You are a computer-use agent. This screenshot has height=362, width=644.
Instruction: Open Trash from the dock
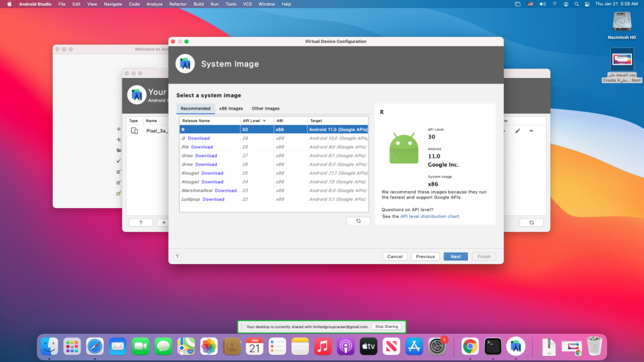coord(594,346)
